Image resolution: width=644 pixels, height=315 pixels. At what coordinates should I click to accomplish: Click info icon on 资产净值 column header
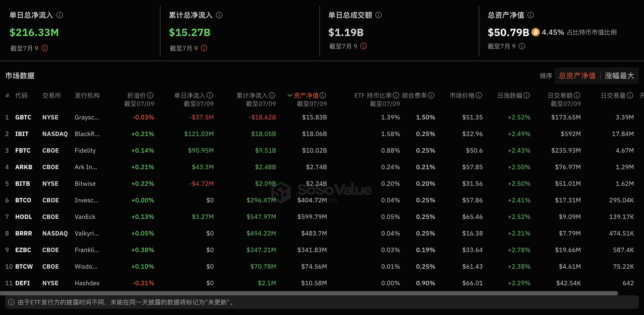pos(323,96)
